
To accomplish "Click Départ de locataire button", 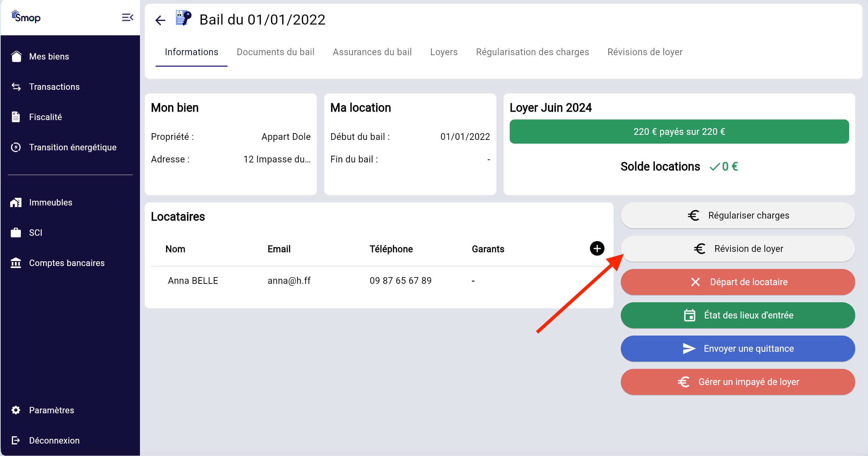I will (737, 281).
